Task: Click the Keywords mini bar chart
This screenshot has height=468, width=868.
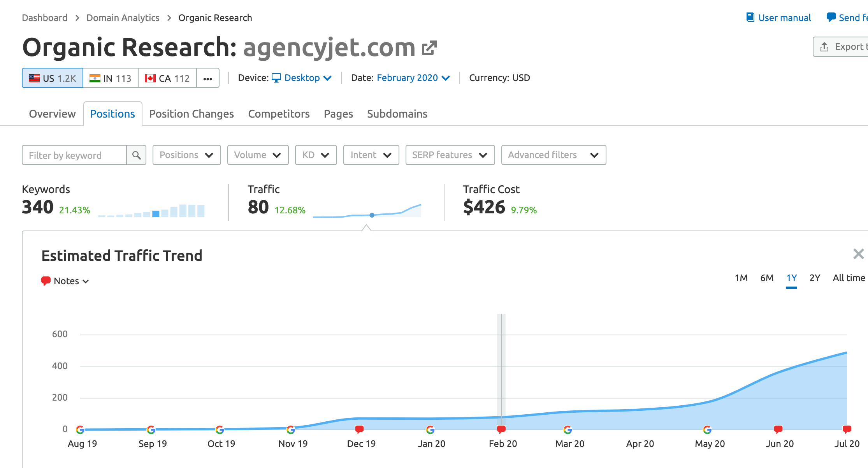Action: [x=151, y=210]
